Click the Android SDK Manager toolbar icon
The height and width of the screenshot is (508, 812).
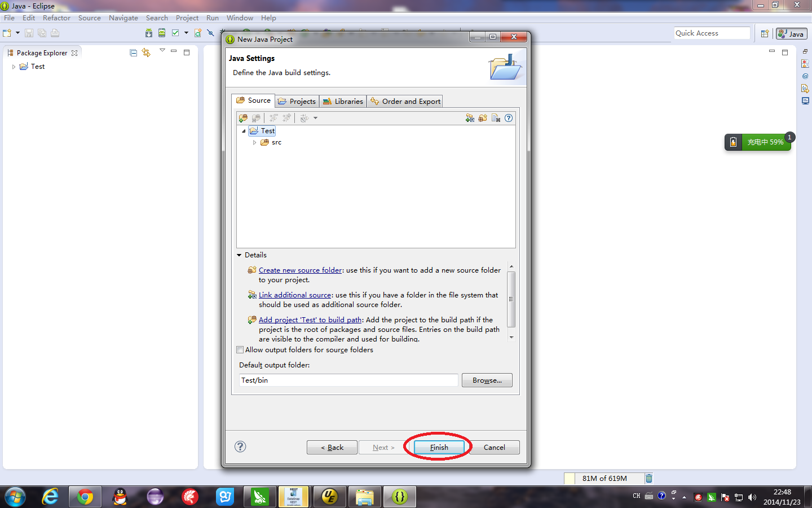(149, 33)
